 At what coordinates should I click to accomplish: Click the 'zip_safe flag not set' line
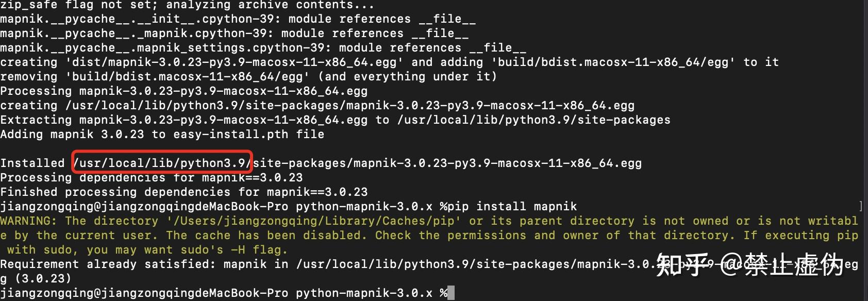(187, 5)
